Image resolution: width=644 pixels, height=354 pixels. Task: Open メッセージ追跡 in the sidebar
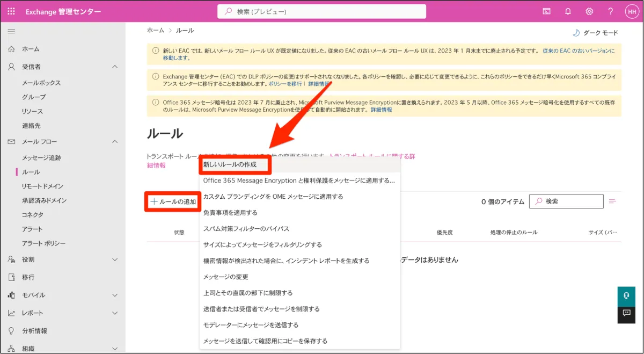point(41,158)
